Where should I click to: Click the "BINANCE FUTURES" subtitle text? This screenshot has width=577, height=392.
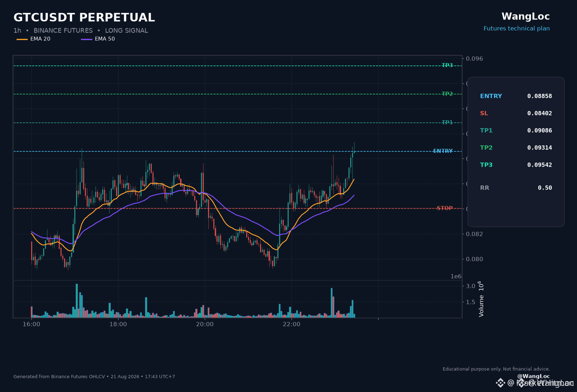pyautogui.click(x=63, y=30)
